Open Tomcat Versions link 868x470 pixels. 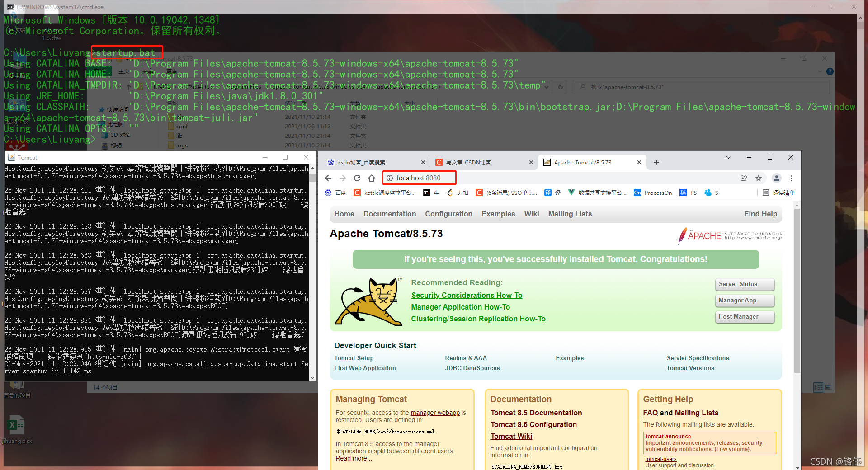tap(690, 368)
